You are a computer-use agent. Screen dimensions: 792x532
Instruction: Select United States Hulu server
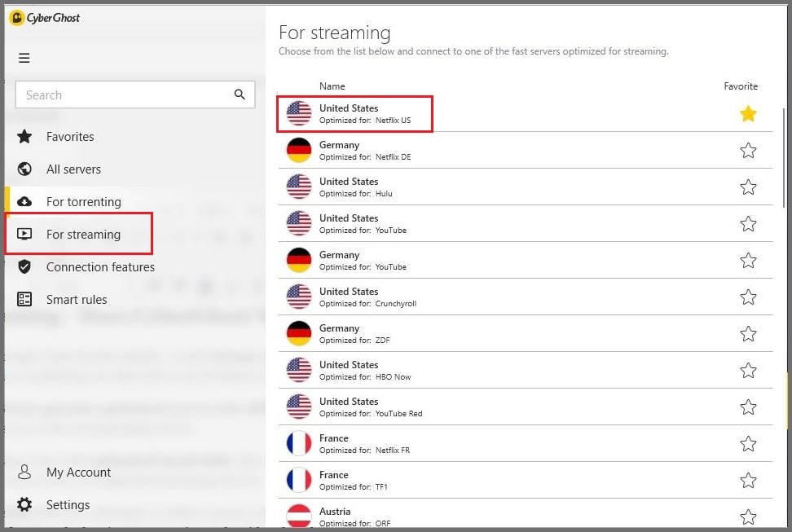tap(526, 187)
